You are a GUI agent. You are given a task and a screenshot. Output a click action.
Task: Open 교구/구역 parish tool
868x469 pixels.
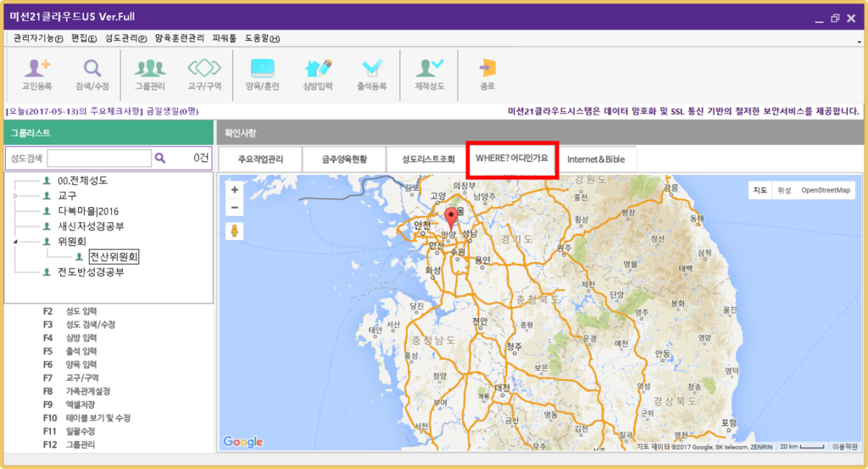(x=204, y=75)
